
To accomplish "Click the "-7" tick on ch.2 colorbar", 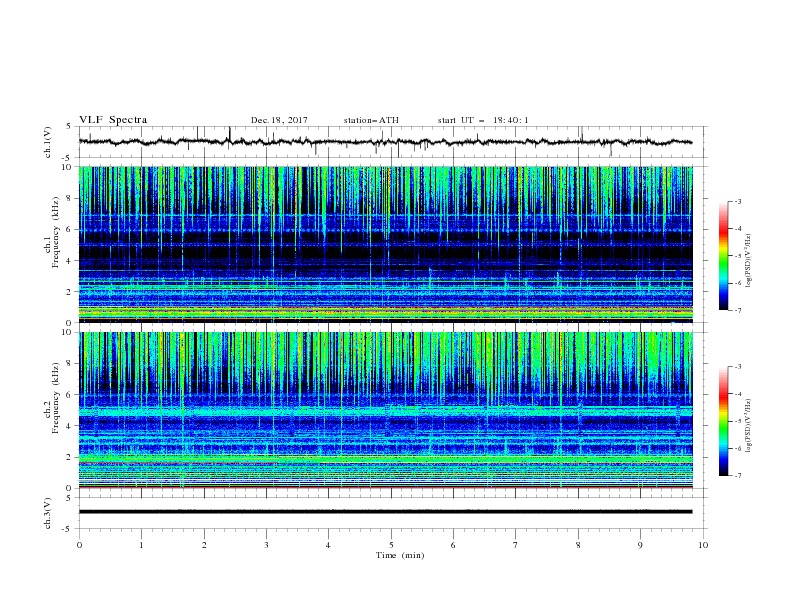I will (x=738, y=475).
